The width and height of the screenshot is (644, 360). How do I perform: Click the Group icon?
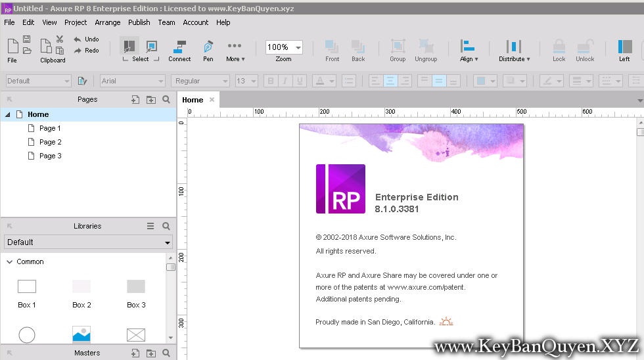(398, 46)
